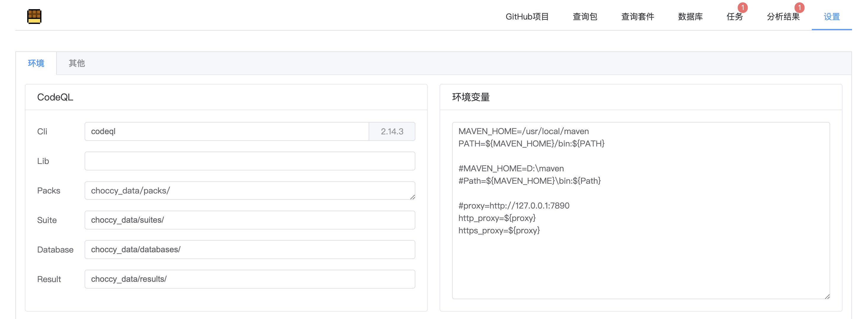868x319 pixels.
Task: Select the 设置 navigation item
Action: click(831, 17)
